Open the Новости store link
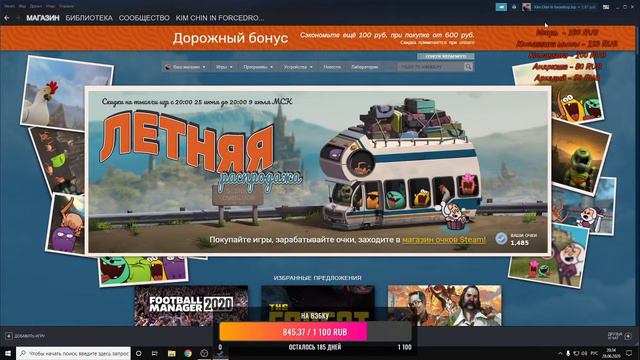This screenshot has width=640, height=360. (x=332, y=67)
